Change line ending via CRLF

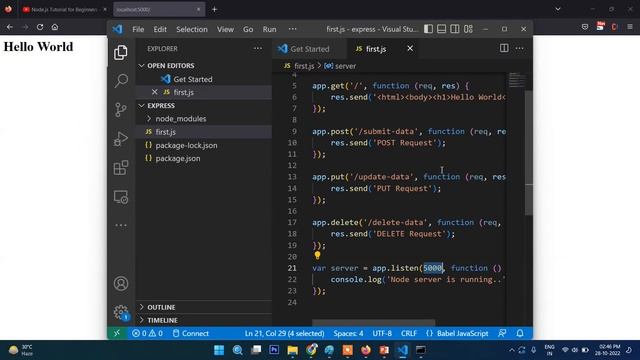[x=409, y=333]
